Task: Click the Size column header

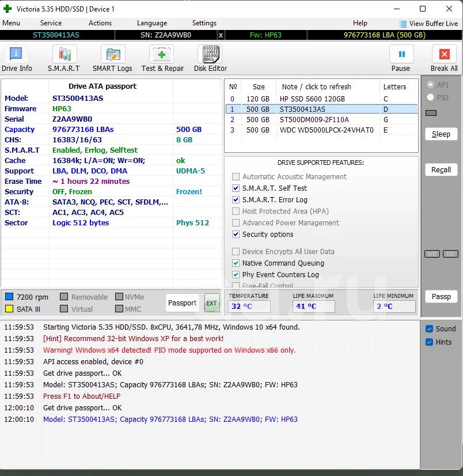Action: 259,87
